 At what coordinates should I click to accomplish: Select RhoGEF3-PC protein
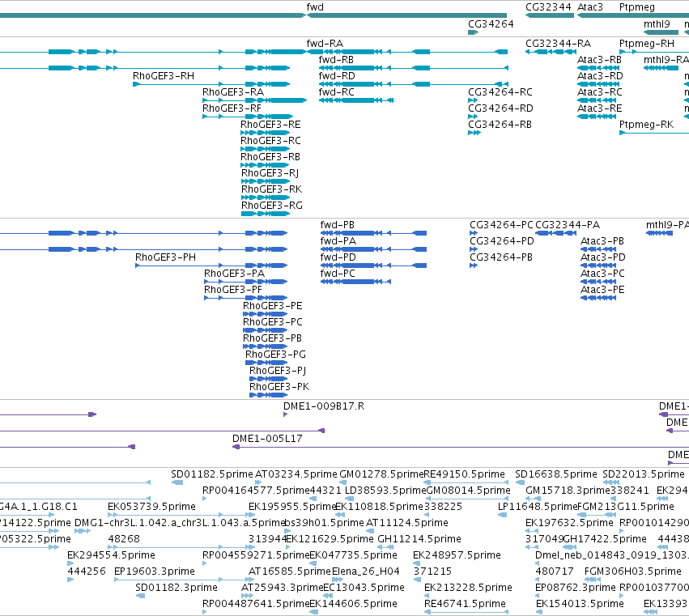pos(272,322)
